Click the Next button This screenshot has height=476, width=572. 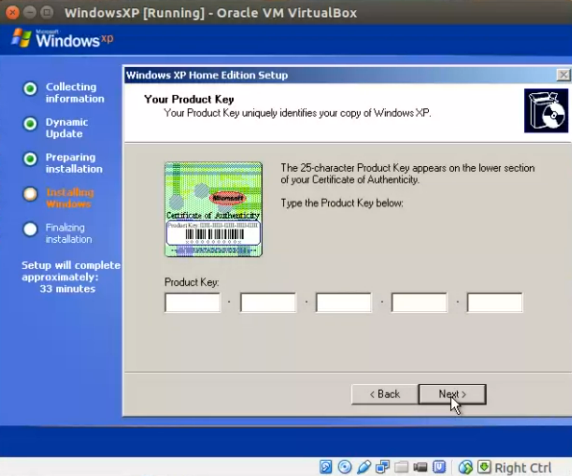pyautogui.click(x=452, y=394)
